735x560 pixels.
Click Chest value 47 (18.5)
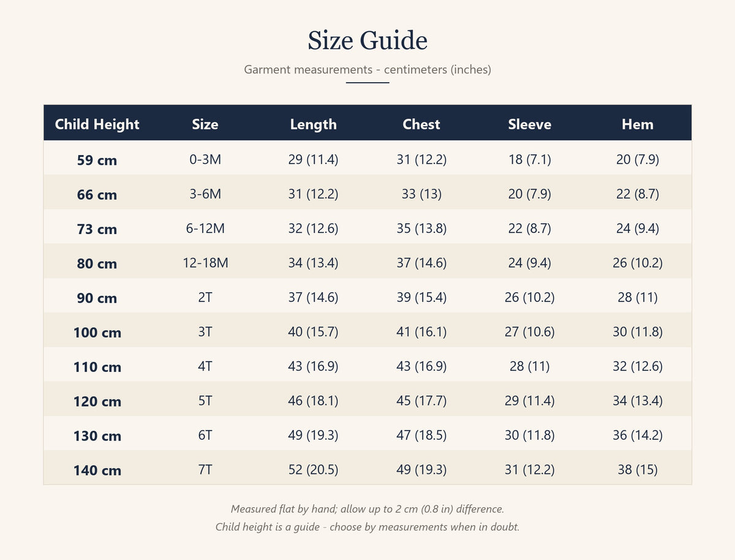421,434
